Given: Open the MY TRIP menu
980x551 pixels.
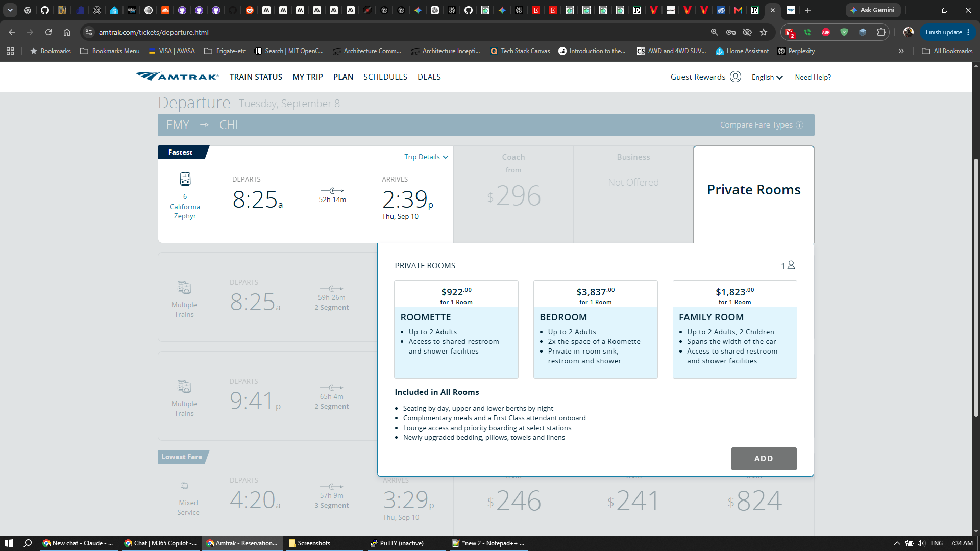Looking at the screenshot, I should [308, 77].
